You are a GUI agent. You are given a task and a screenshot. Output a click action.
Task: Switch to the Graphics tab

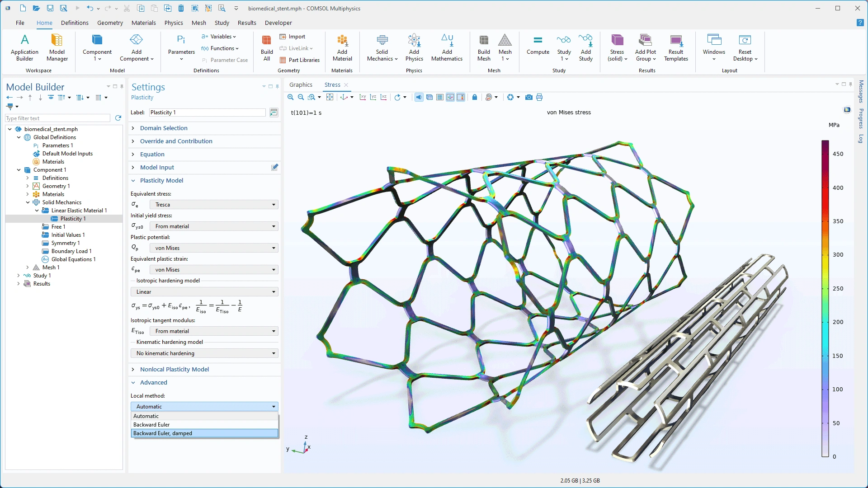(x=301, y=85)
